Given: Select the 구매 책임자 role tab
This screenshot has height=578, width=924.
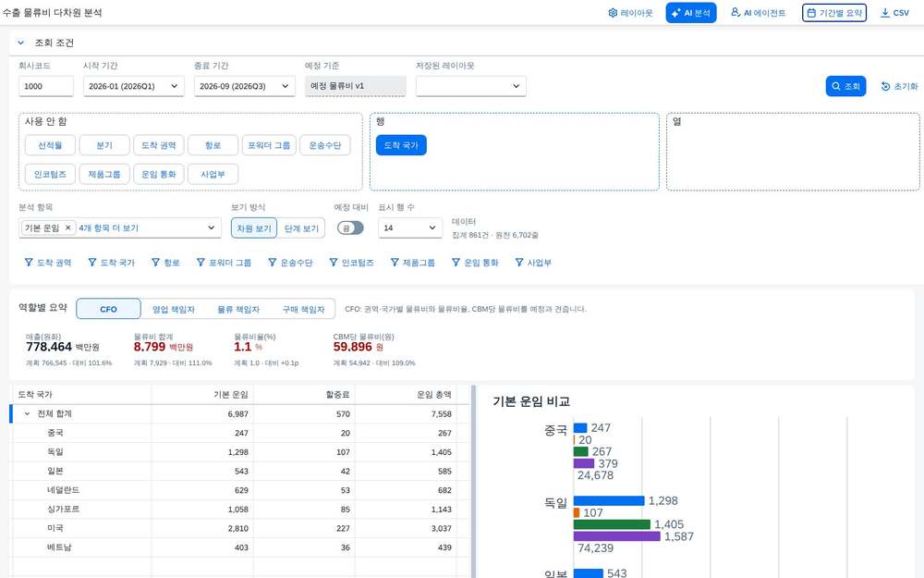Looking at the screenshot, I should [303, 309].
